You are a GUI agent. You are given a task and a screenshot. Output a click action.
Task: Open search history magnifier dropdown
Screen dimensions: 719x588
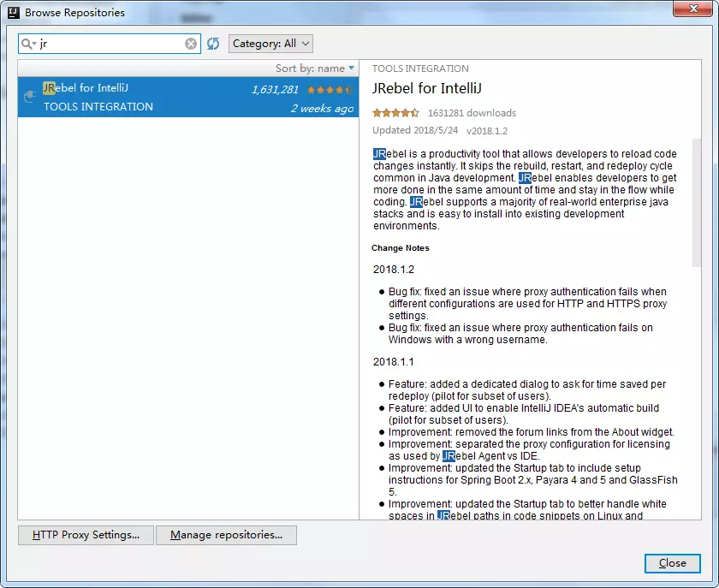pyautogui.click(x=29, y=44)
